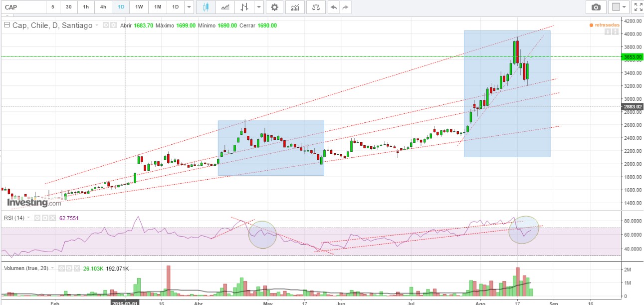Toggle Volumen indicator visibility eye

(61, 268)
